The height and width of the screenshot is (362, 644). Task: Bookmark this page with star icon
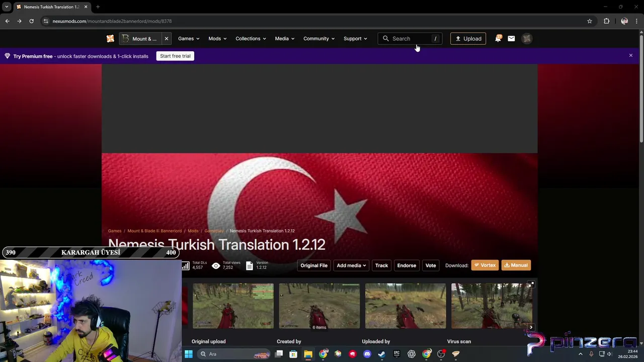(x=589, y=21)
